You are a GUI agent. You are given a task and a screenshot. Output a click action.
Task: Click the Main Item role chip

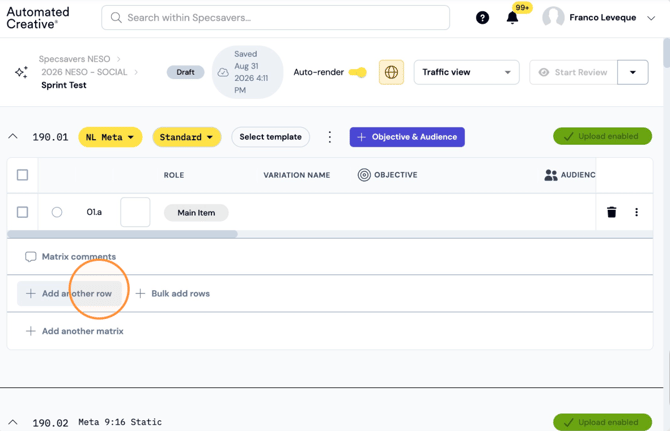pos(196,213)
